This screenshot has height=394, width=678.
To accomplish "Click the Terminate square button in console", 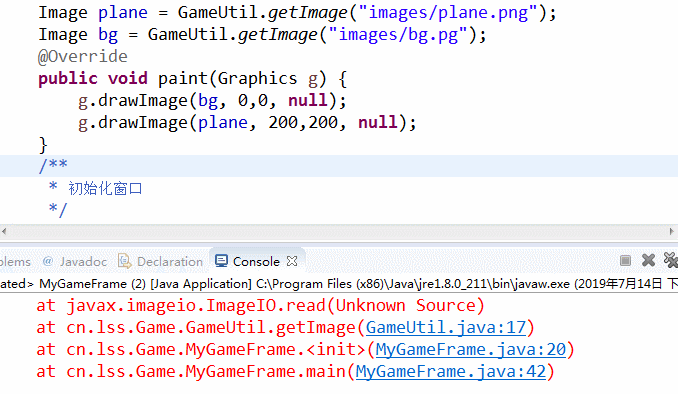I will click(625, 260).
